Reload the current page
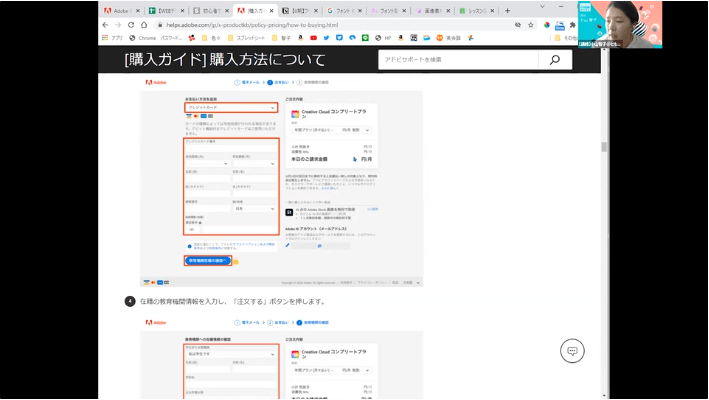 (x=131, y=24)
